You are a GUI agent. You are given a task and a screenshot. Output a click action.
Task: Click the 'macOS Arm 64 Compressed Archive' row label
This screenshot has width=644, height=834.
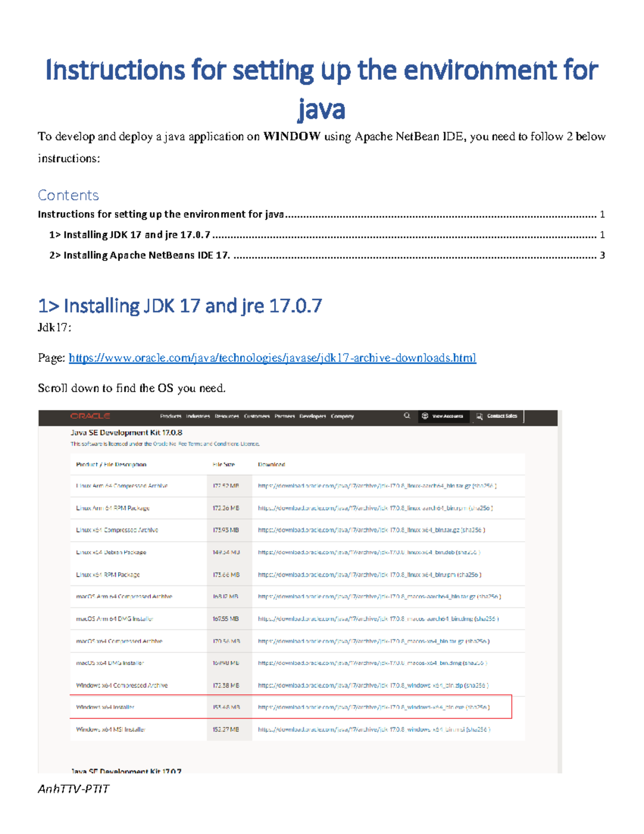pyautogui.click(x=124, y=597)
